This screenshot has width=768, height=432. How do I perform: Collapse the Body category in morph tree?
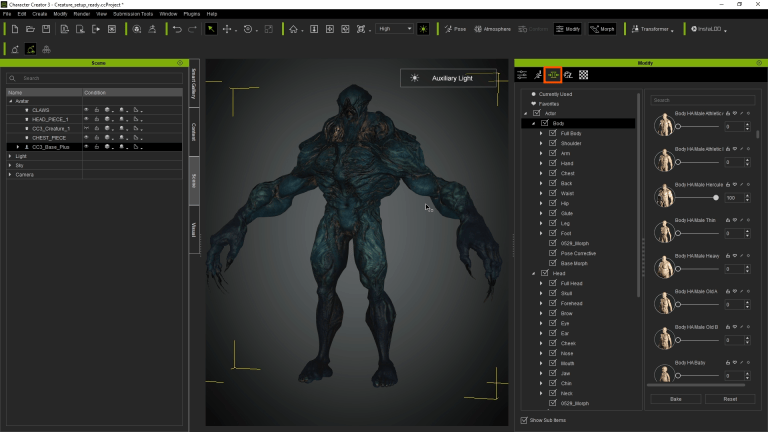[x=533, y=123]
